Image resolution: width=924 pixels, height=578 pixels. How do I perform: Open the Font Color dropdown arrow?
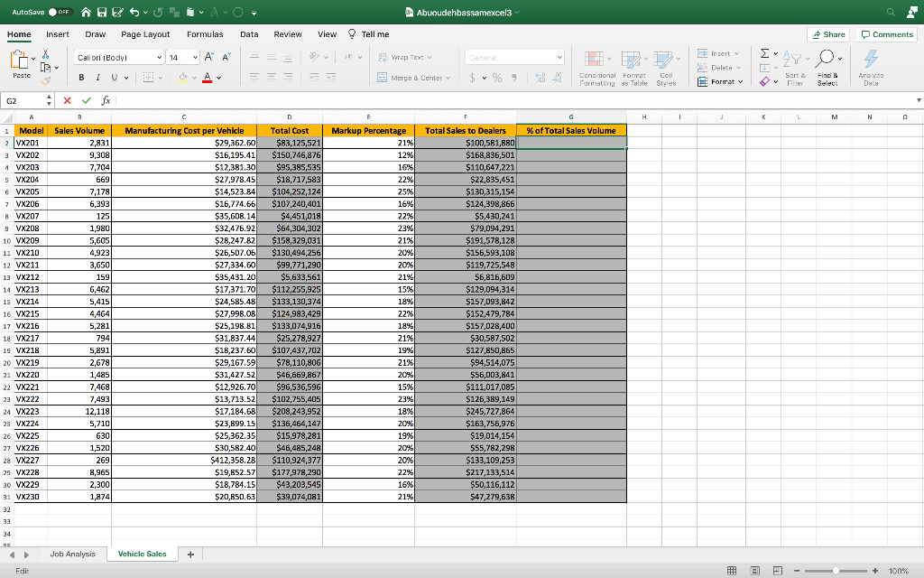[x=218, y=78]
